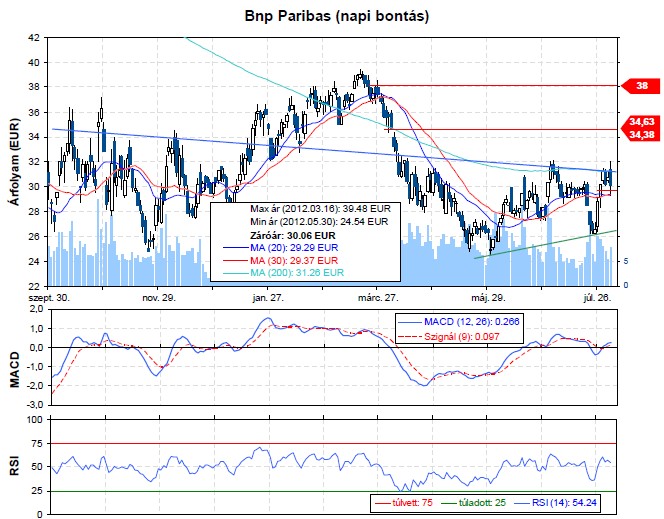664x519 pixels.
Task: Click the Szignál (9): 0.097 legend entry
Action: click(x=449, y=337)
